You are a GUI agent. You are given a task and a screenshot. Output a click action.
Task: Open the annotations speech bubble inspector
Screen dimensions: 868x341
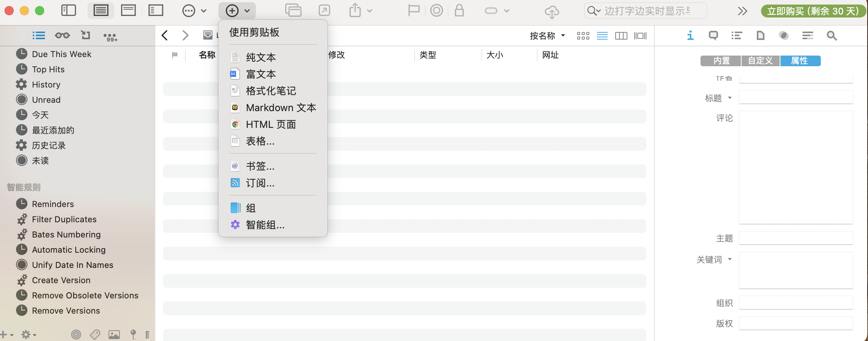pyautogui.click(x=713, y=36)
